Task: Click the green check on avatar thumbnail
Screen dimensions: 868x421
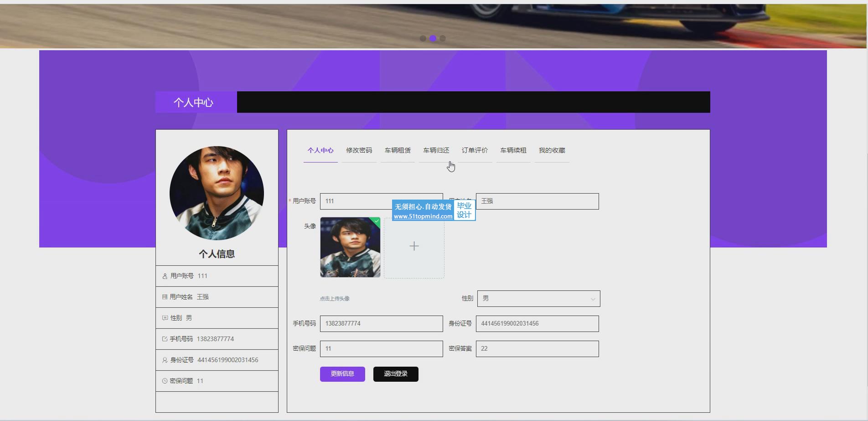Action: 376,221
